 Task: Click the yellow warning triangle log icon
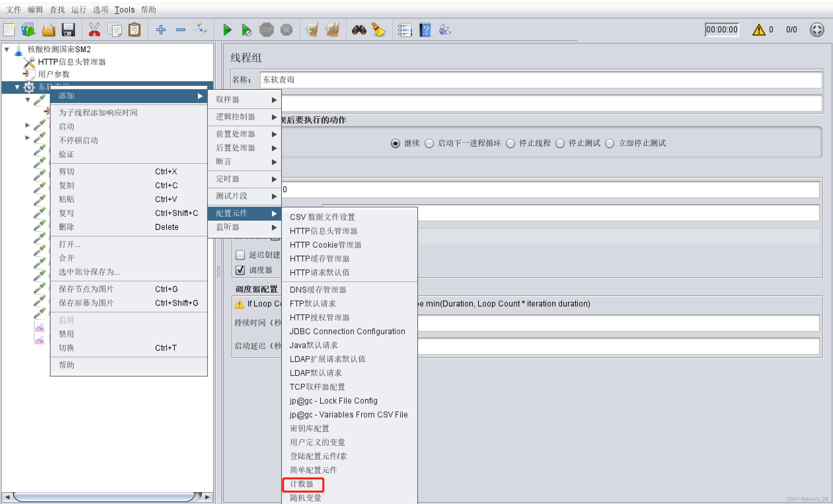click(759, 30)
